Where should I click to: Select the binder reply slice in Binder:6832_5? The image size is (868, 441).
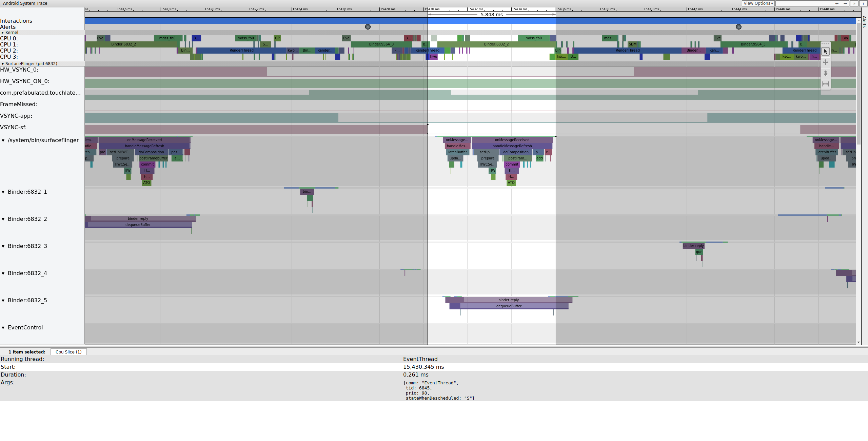[508, 300]
